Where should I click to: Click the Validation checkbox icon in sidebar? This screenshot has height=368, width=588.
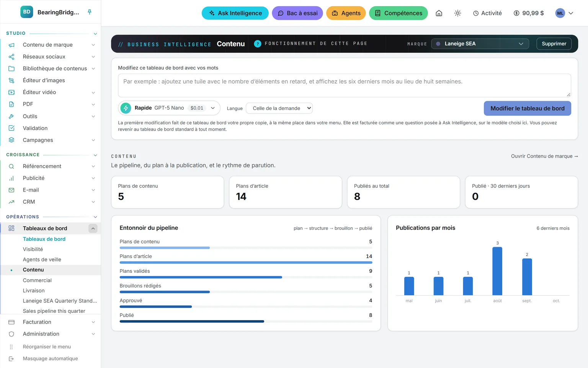tap(11, 128)
